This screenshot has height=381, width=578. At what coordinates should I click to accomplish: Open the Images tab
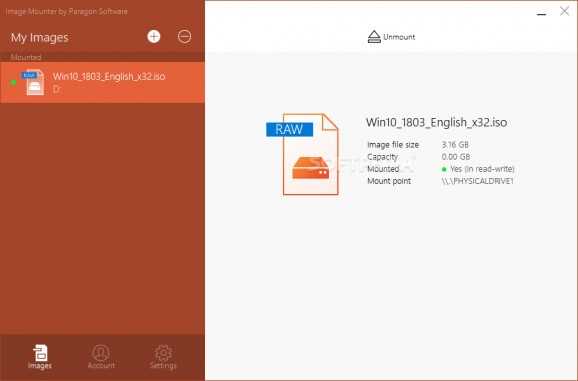(x=40, y=357)
